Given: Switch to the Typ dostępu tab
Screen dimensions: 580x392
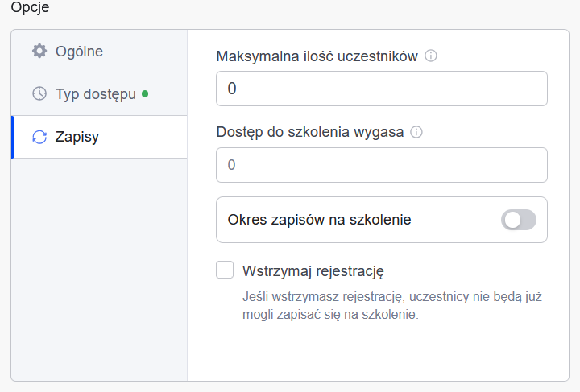Looking at the screenshot, I should [95, 94].
